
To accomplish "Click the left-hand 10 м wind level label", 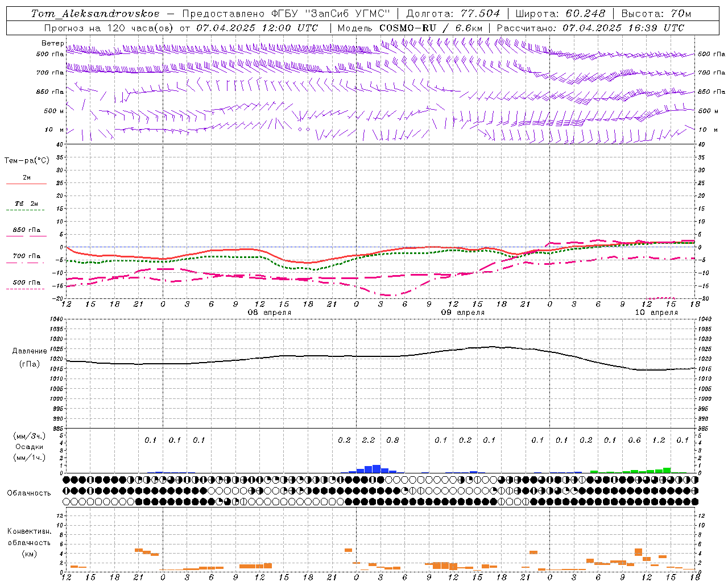I will pyautogui.click(x=54, y=130).
